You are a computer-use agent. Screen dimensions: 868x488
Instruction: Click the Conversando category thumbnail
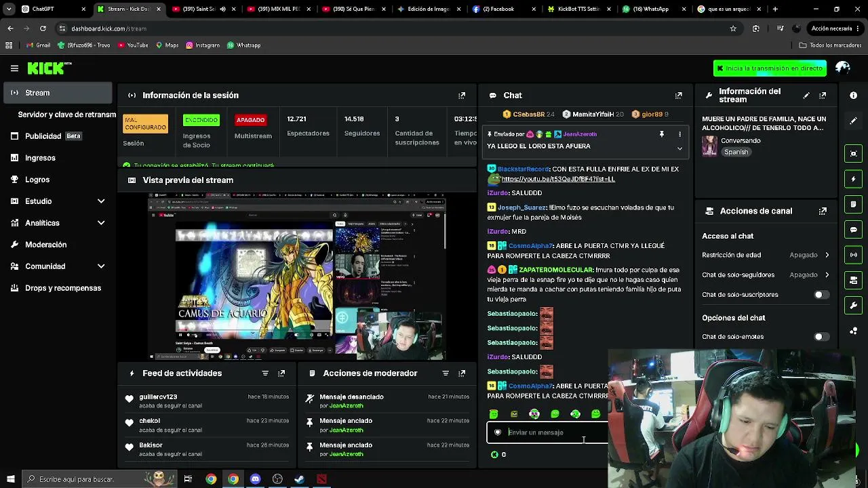(709, 146)
